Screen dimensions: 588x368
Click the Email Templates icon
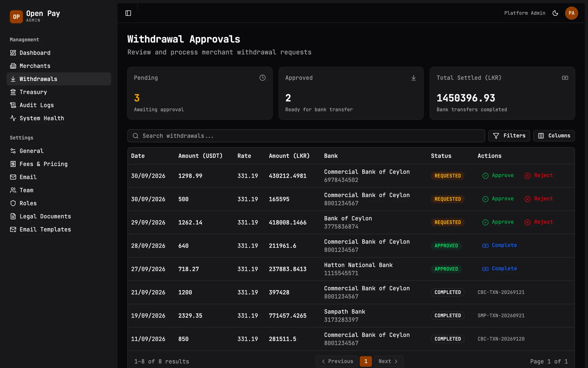[13, 230]
